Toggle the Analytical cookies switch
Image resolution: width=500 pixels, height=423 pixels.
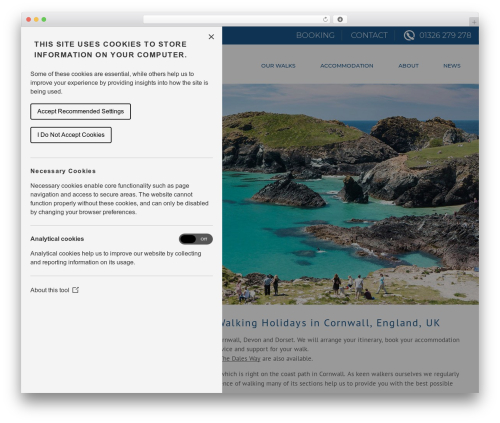tap(196, 239)
